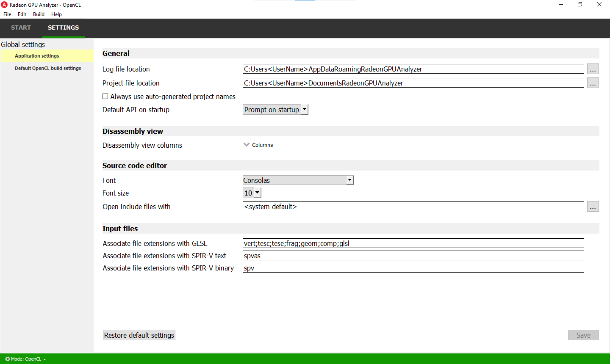Click browse button for Project file location
Screen dimensions: 610x364
[593, 83]
